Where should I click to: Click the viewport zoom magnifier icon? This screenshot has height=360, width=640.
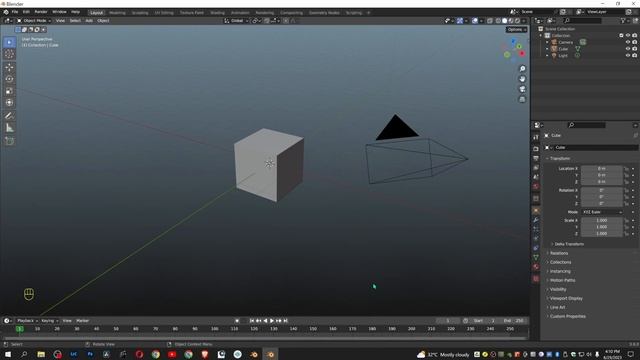[522, 69]
